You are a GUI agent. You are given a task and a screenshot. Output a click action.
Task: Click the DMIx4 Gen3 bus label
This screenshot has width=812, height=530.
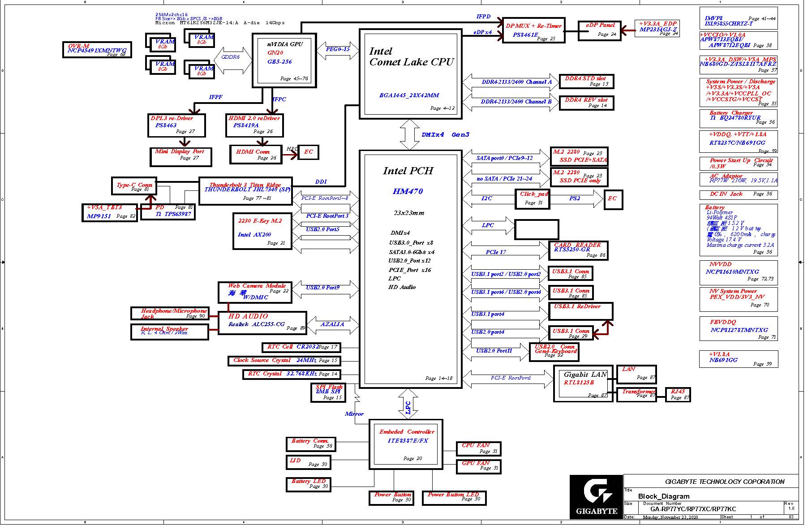tap(445, 135)
